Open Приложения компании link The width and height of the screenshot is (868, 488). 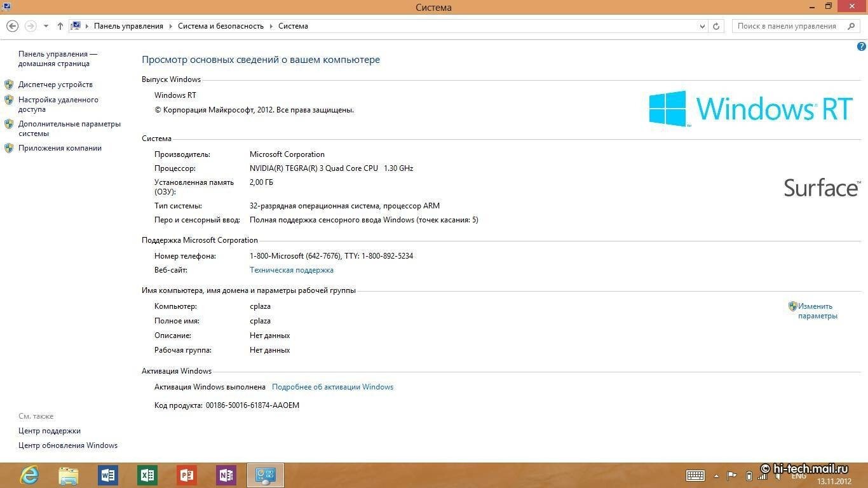tap(60, 148)
